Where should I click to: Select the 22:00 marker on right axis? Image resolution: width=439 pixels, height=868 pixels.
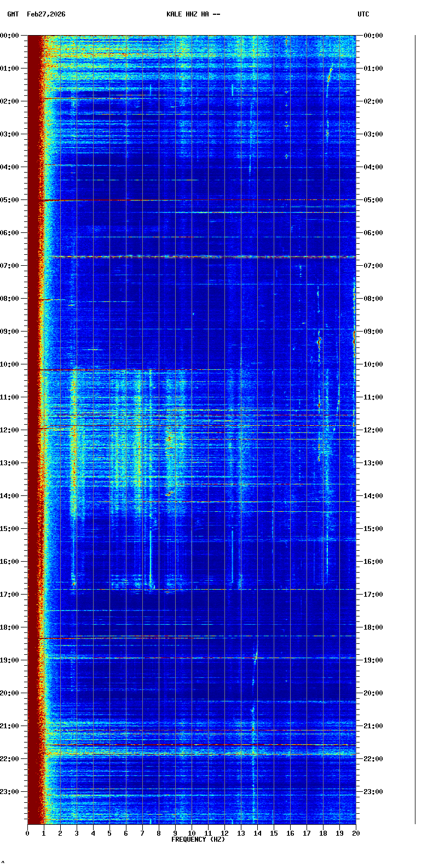[x=373, y=759]
